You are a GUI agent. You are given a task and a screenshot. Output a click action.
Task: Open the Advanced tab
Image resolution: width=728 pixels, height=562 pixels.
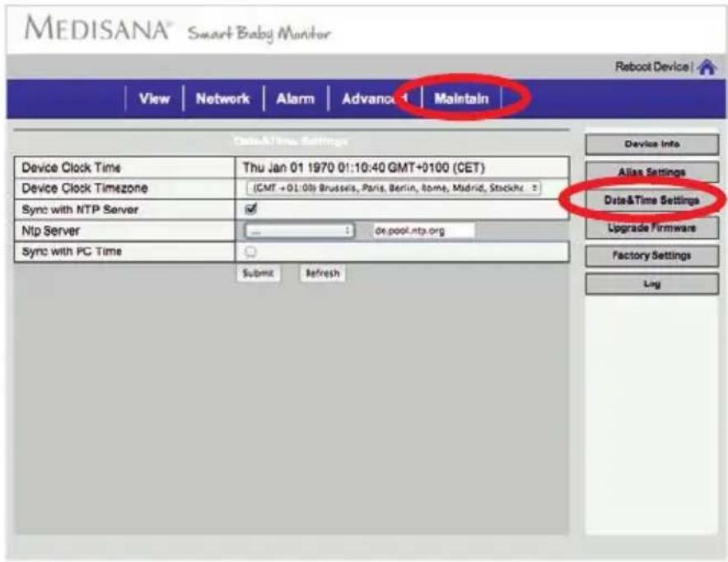coord(375,98)
